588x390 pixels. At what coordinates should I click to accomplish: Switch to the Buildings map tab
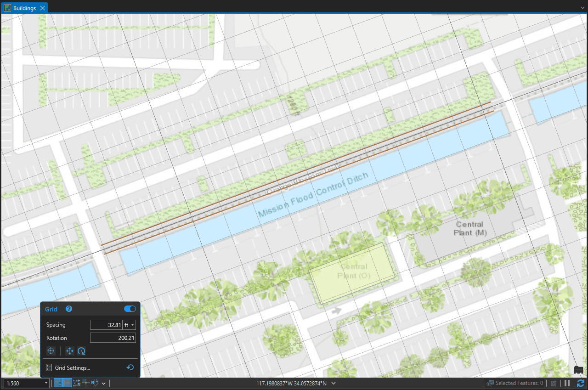click(24, 8)
